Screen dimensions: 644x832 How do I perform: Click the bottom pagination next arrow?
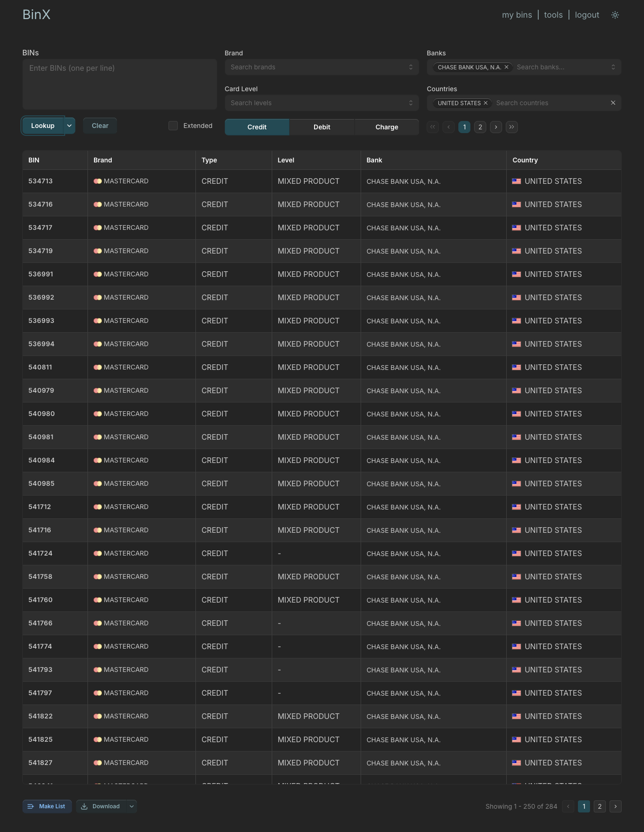click(615, 806)
